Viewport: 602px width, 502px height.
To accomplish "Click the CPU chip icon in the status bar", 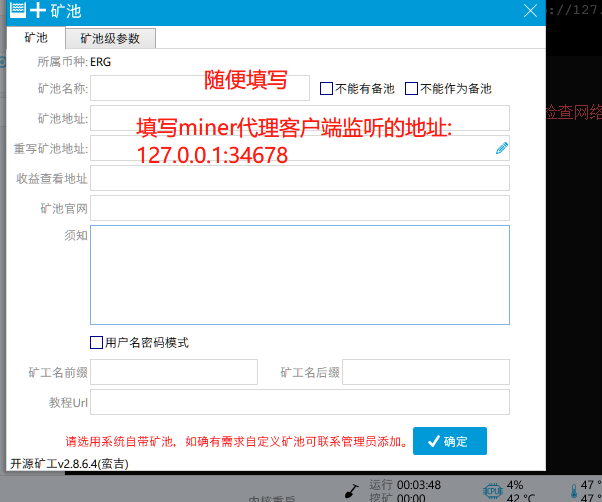I will [x=493, y=491].
